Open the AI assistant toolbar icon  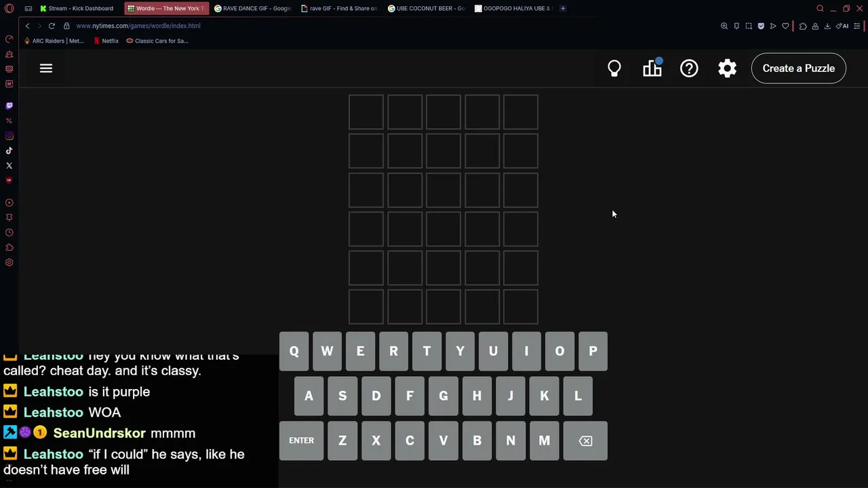tap(842, 26)
